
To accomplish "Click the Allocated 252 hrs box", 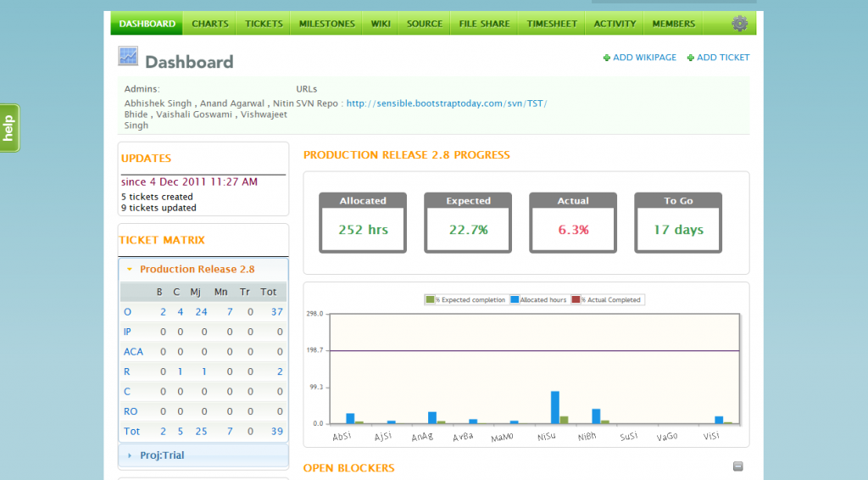I will tap(363, 222).
